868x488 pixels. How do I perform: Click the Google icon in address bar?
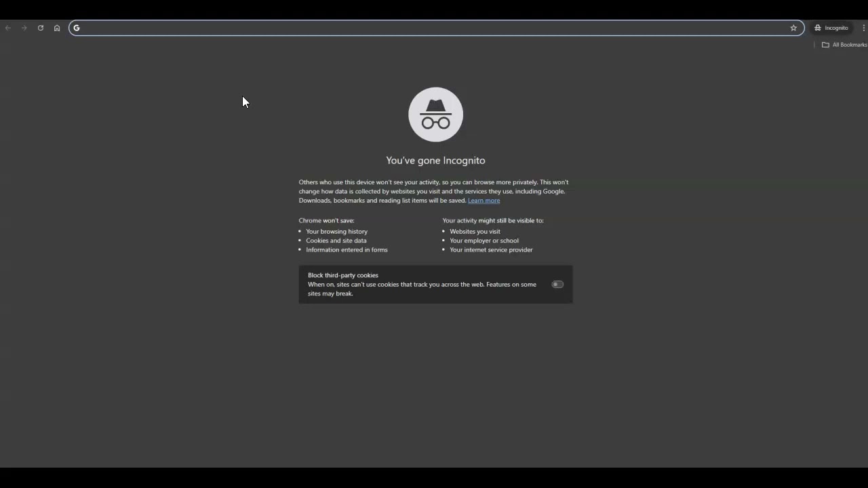(x=77, y=28)
